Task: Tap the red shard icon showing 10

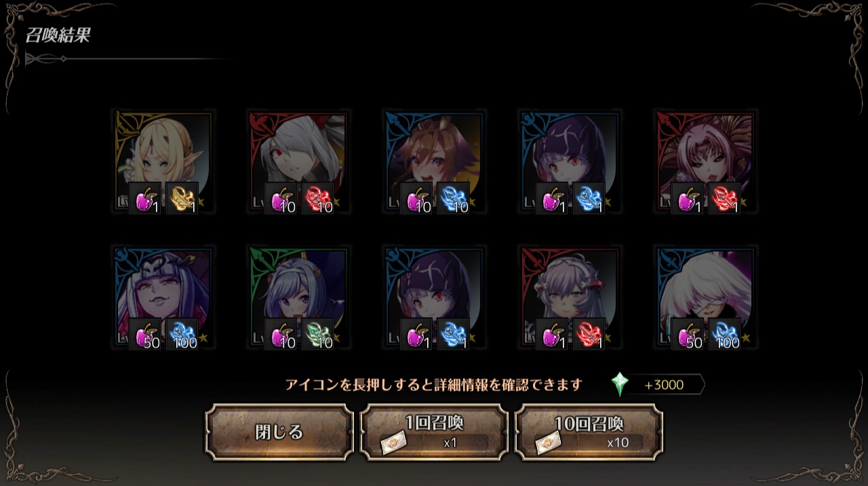Action: (318, 198)
